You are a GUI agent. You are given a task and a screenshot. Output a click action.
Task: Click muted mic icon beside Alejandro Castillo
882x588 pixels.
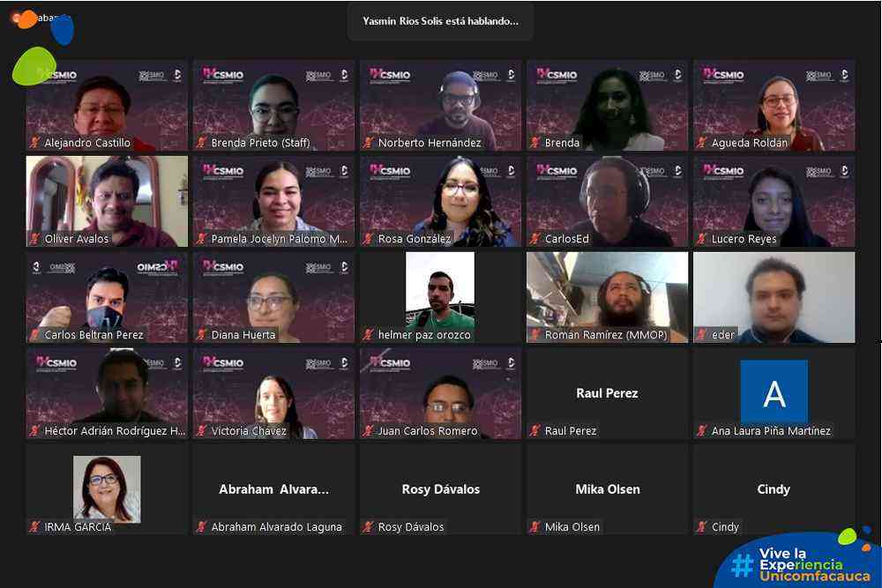35,143
